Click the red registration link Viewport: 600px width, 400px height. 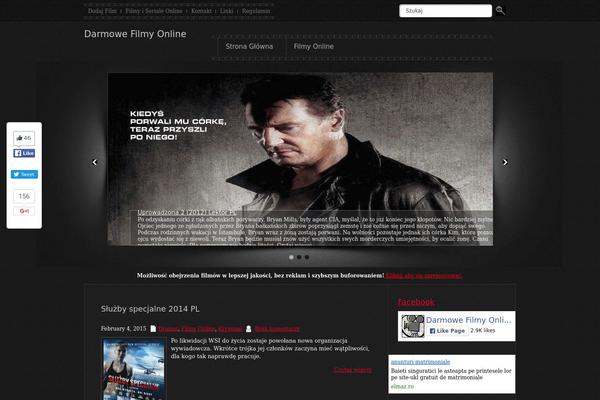(424, 276)
